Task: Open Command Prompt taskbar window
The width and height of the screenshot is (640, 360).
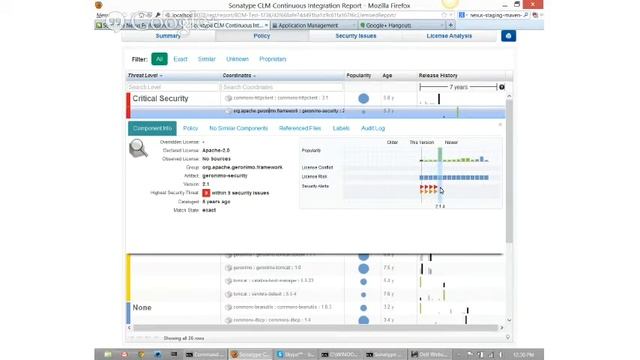Action: [205, 354]
